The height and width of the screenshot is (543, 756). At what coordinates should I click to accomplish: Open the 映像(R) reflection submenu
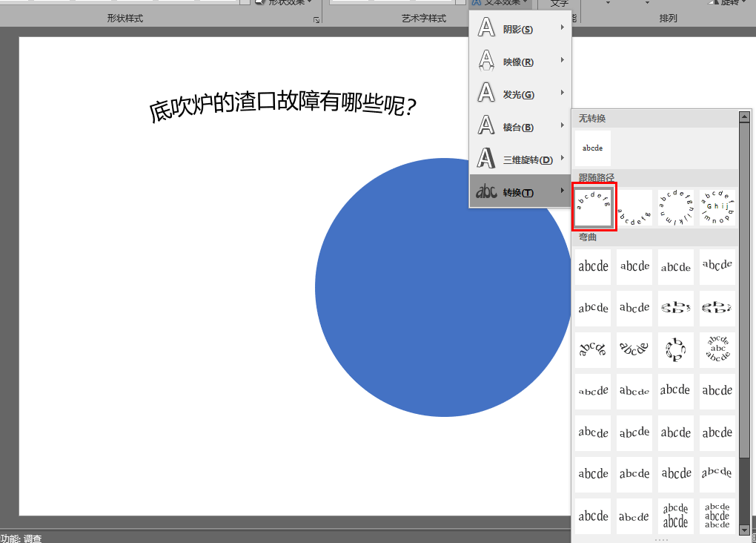coord(520,61)
